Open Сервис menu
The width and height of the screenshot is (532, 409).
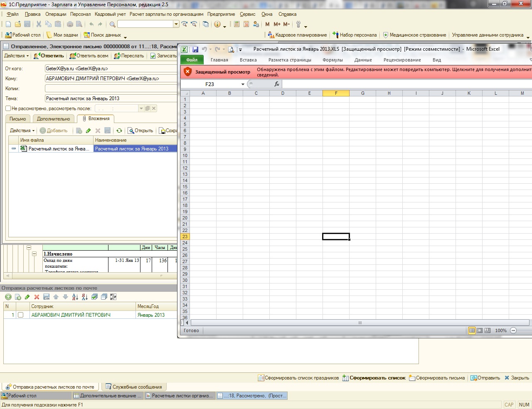[248, 14]
